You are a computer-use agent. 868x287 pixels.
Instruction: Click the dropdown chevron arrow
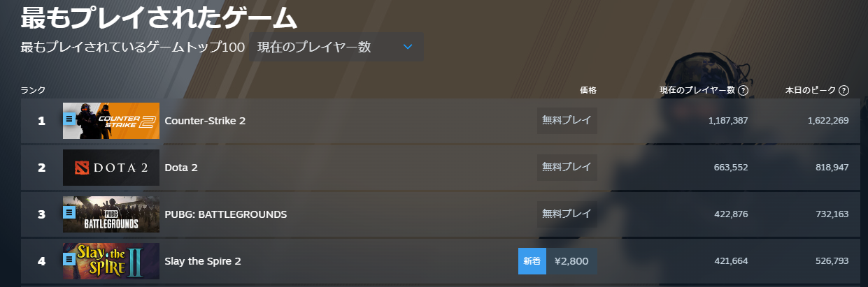click(408, 47)
